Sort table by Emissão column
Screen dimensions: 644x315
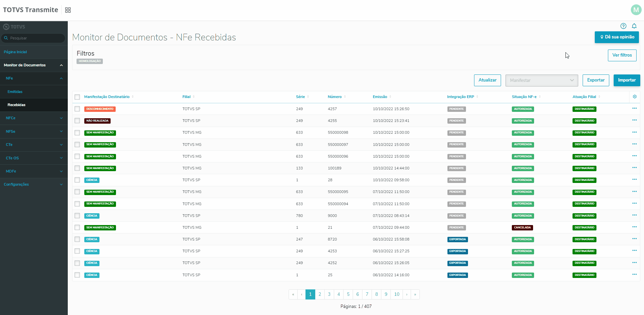tap(382, 97)
